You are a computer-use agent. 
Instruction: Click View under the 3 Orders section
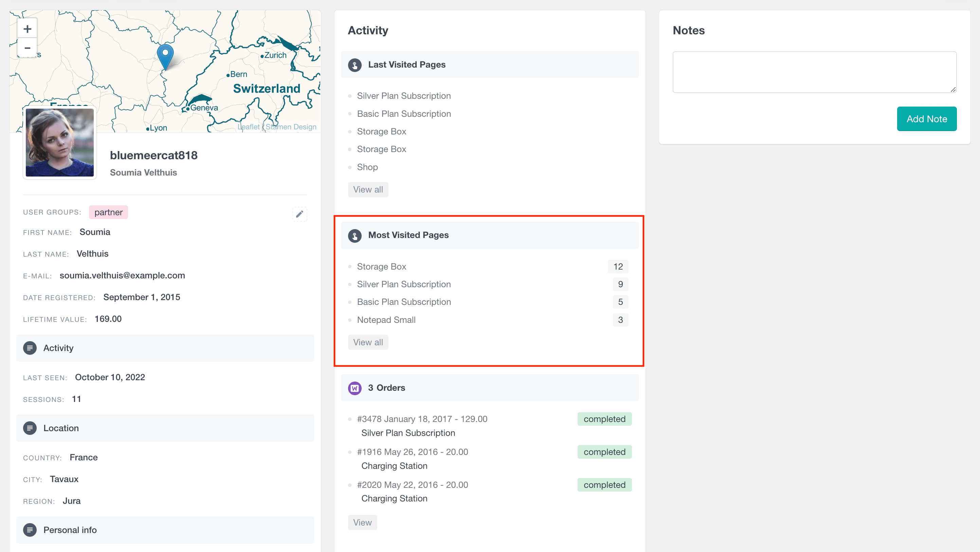click(x=363, y=522)
